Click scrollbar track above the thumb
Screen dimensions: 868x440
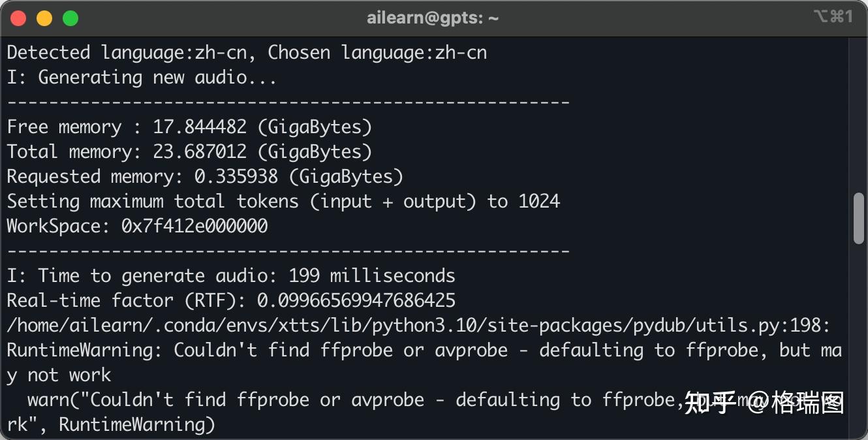pos(860,114)
